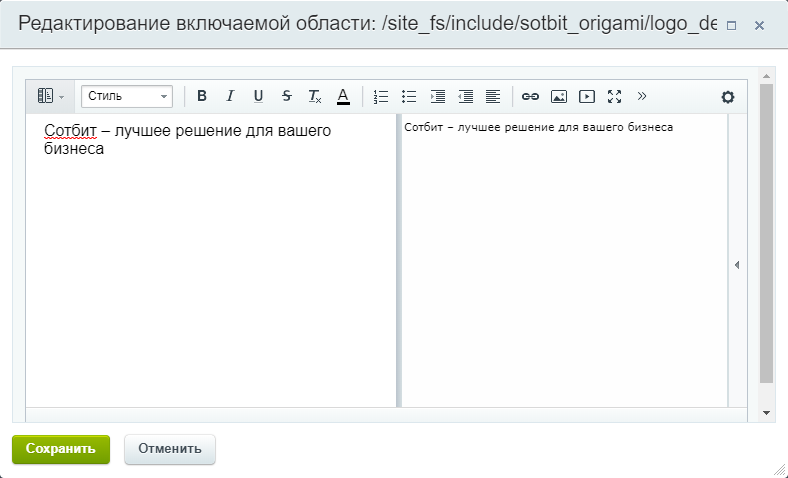The height and width of the screenshot is (478, 788).
Task: Click in the HTML source code pane
Action: pos(564,260)
